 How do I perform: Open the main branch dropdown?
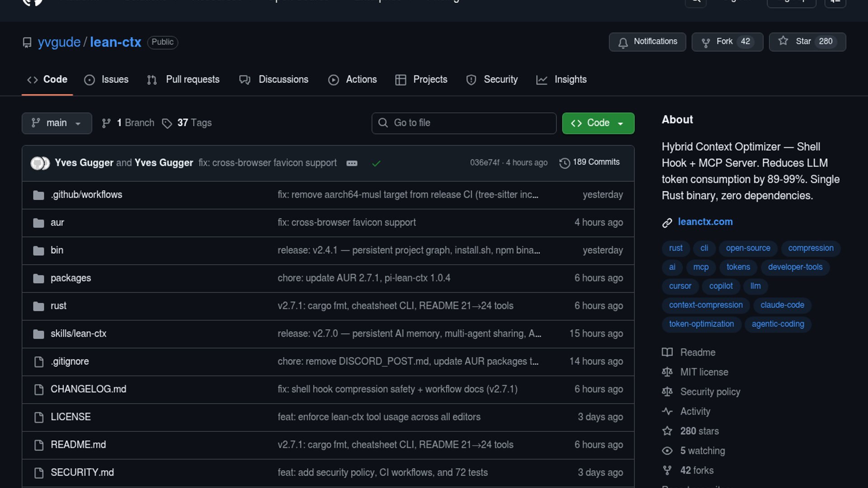pyautogui.click(x=57, y=123)
